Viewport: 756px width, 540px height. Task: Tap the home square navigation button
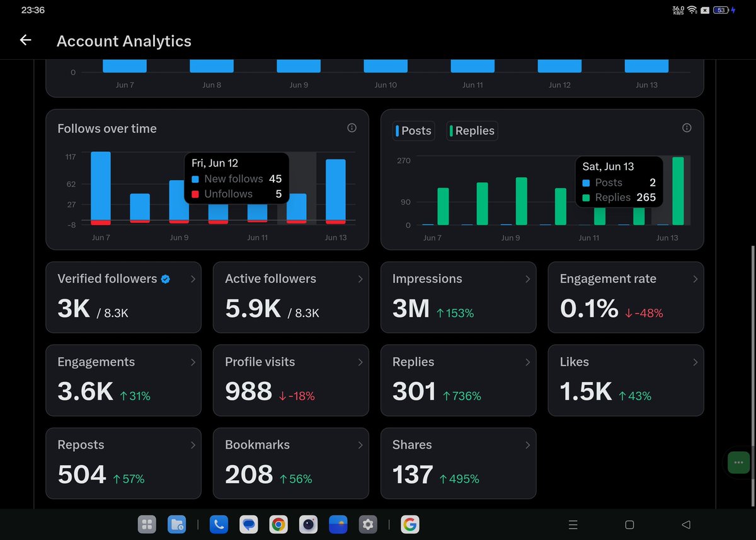(629, 525)
